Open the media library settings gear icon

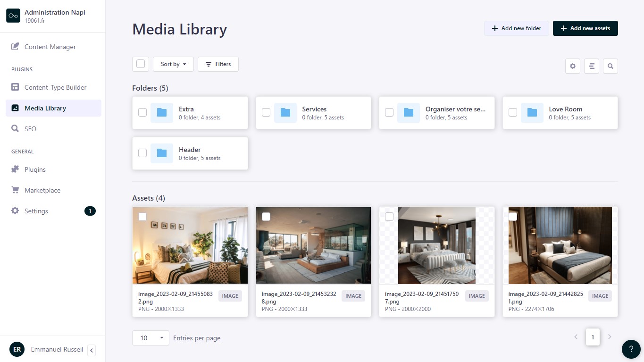(573, 66)
